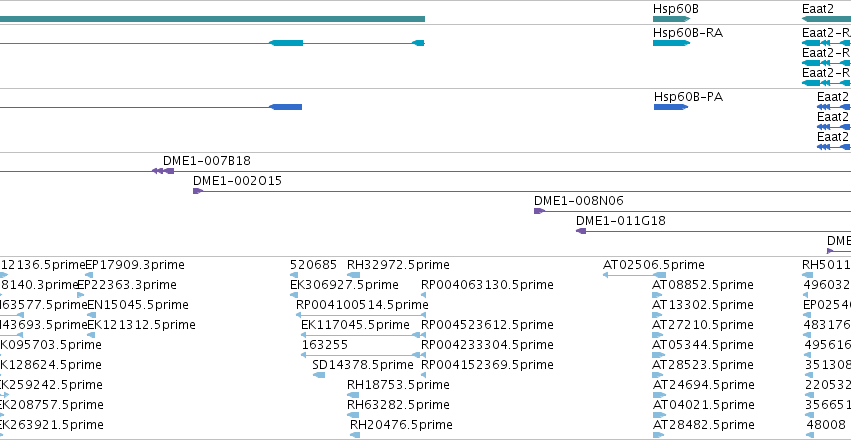The width and height of the screenshot is (851, 440).
Task: Select EST RP004152369.5prime
Action: point(487,366)
